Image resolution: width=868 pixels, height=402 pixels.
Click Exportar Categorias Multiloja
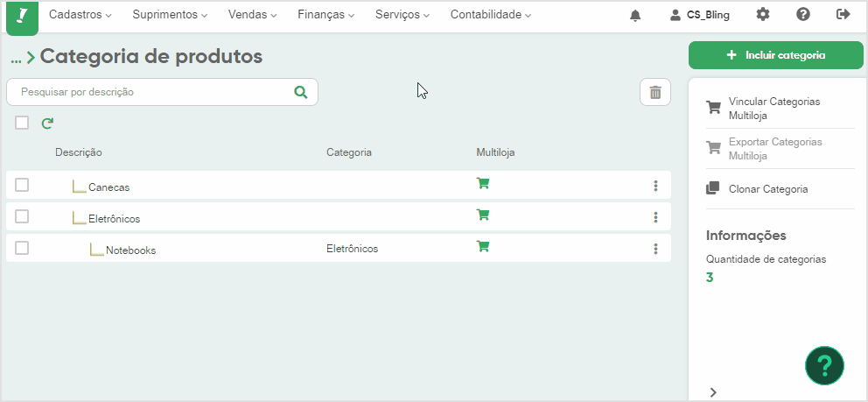(775, 149)
